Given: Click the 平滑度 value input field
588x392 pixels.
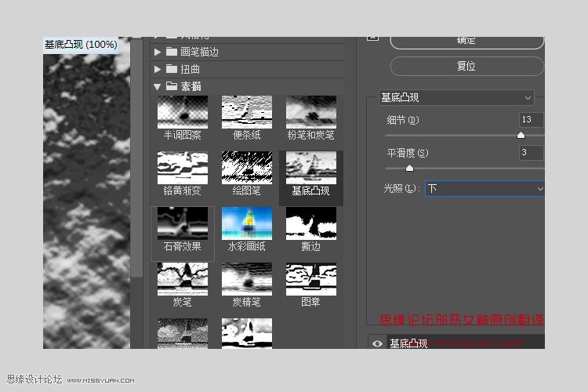Looking at the screenshot, I should [x=532, y=153].
